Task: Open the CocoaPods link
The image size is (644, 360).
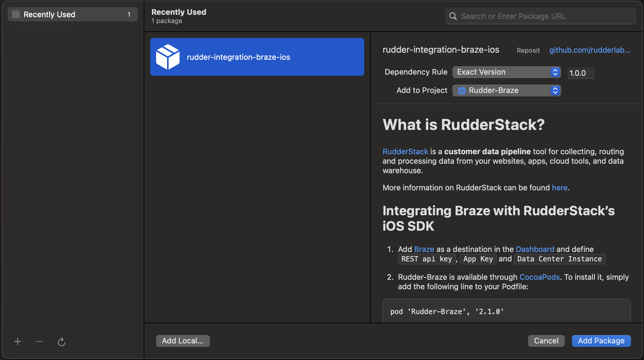Action: 539,277
